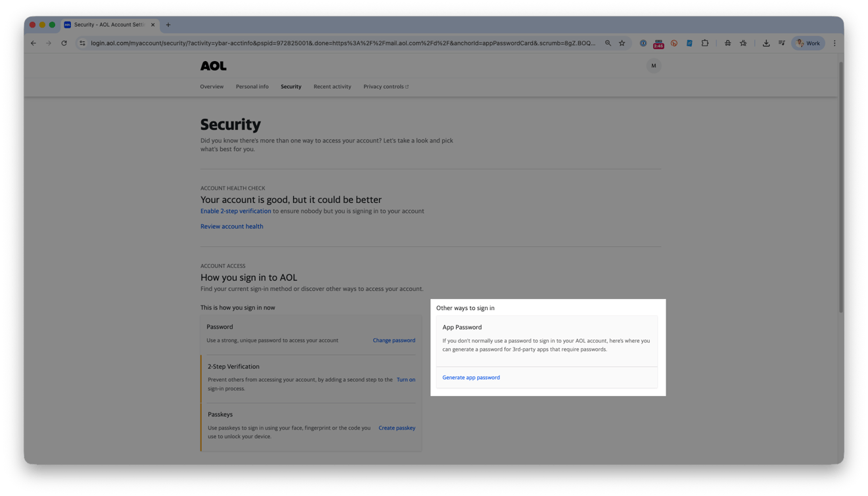The width and height of the screenshot is (868, 496).
Task: Open the Work profile switcher
Action: coord(808,43)
